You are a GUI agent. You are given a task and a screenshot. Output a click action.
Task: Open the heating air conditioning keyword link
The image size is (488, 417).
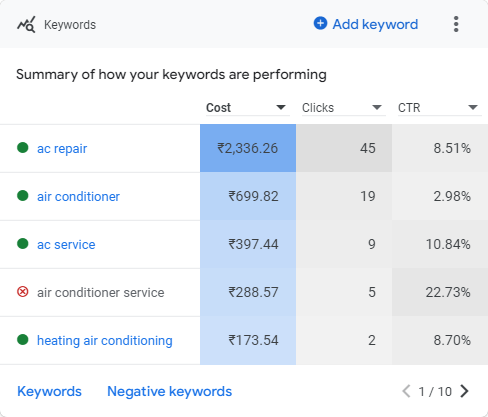[x=105, y=341]
